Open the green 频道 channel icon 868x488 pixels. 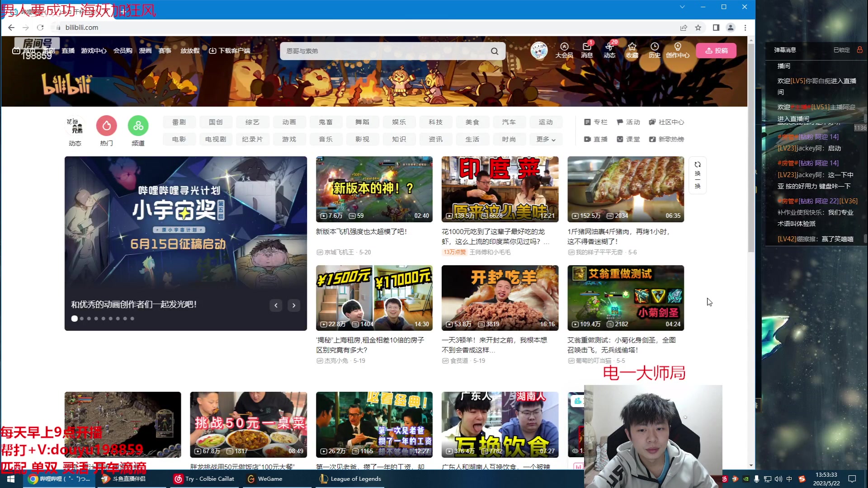tap(138, 126)
